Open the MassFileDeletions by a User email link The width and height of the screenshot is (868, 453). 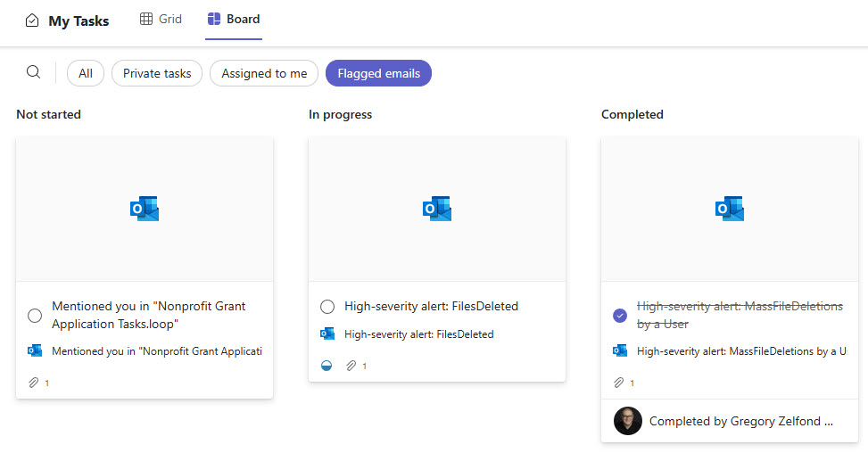point(741,351)
